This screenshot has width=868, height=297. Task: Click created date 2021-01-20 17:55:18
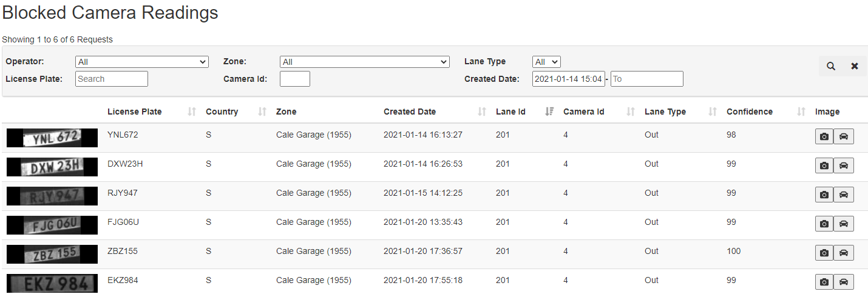click(x=423, y=280)
